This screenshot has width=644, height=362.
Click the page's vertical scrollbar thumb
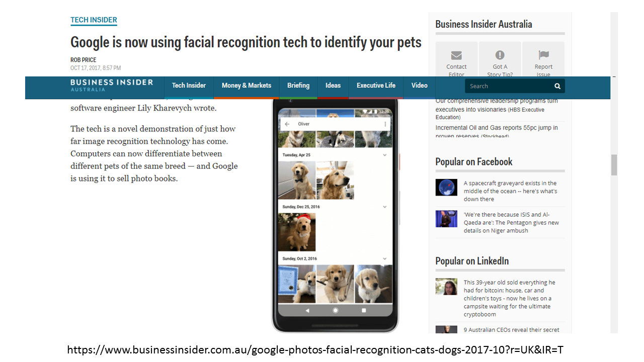coord(614,165)
